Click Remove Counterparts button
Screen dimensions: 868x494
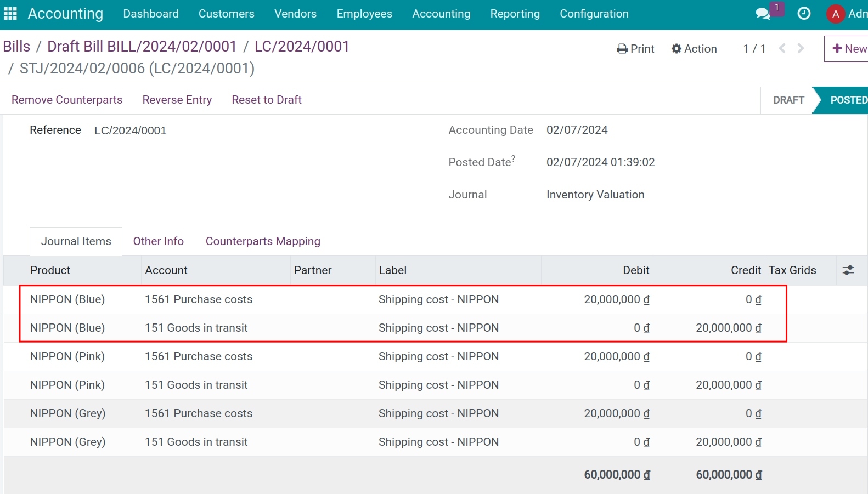[67, 100]
